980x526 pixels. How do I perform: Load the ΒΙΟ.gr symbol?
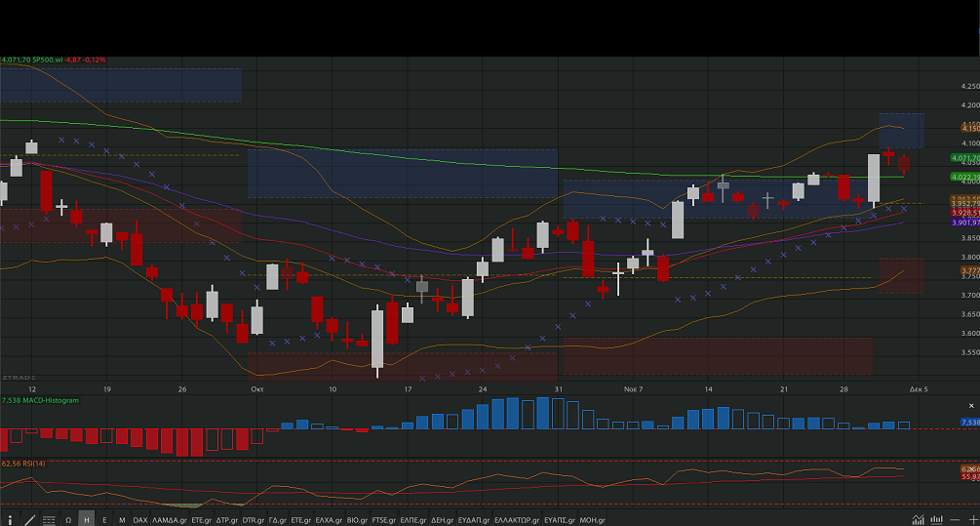(357, 520)
